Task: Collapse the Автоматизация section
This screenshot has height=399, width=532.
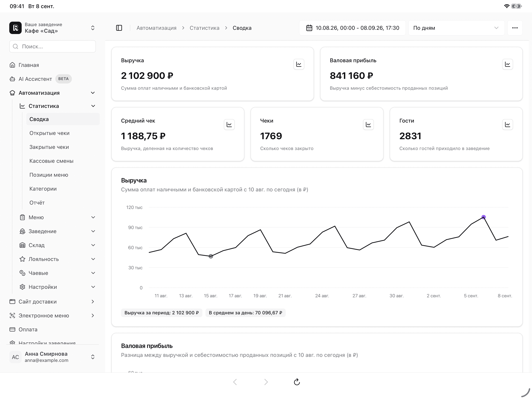Action: (53, 93)
